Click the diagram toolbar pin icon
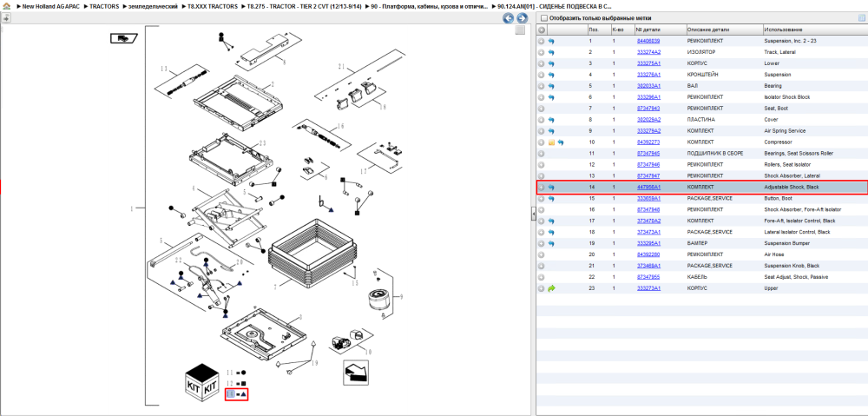Screen dimensions: 868x416 6,17
